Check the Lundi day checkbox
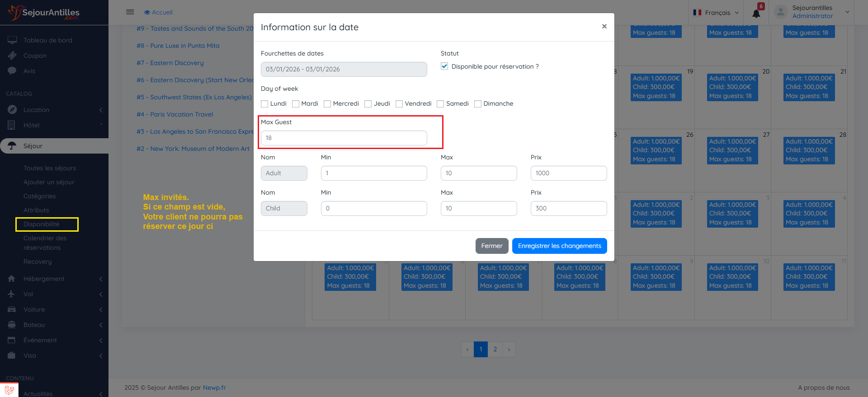The width and height of the screenshot is (868, 397). tap(265, 104)
